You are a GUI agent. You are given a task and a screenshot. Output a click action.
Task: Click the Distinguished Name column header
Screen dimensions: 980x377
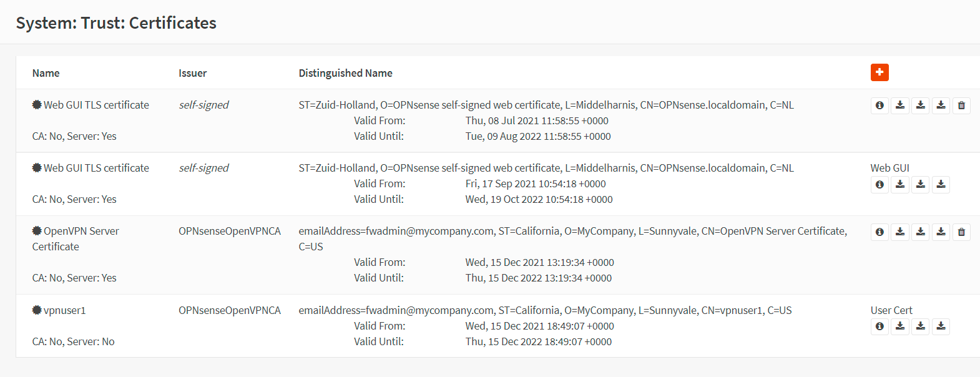pyautogui.click(x=345, y=73)
